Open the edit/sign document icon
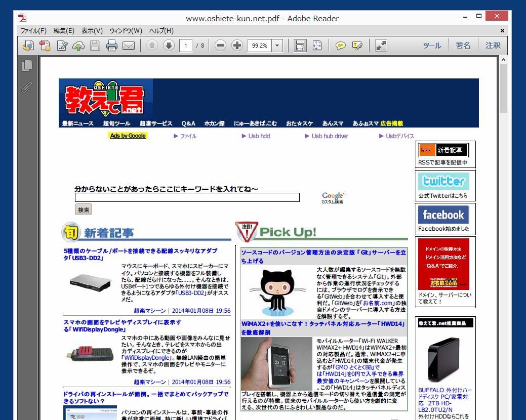526x420 pixels. (62, 45)
